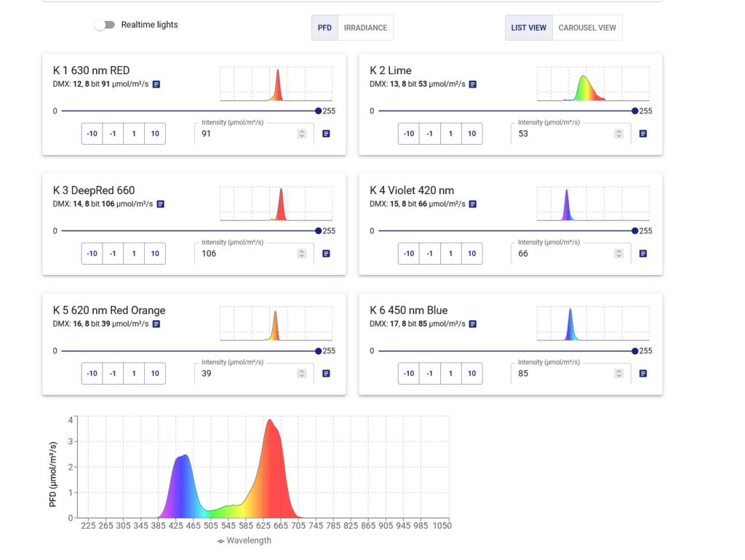Click the K 4 Violet intensity spinner arrows
This screenshot has height=560, width=745.
coord(618,254)
